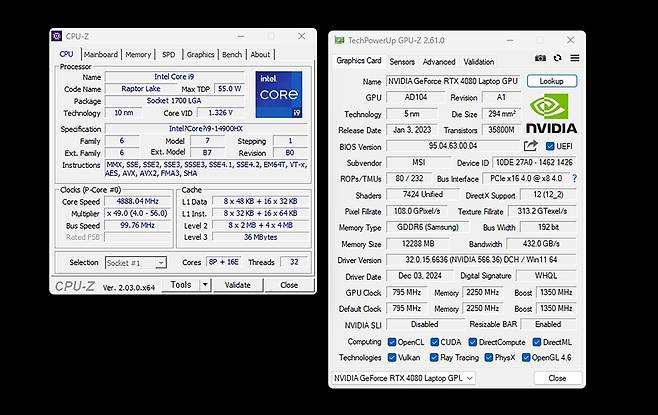This screenshot has height=415, width=658.
Task: Open the SPD tab
Action: [x=169, y=55]
